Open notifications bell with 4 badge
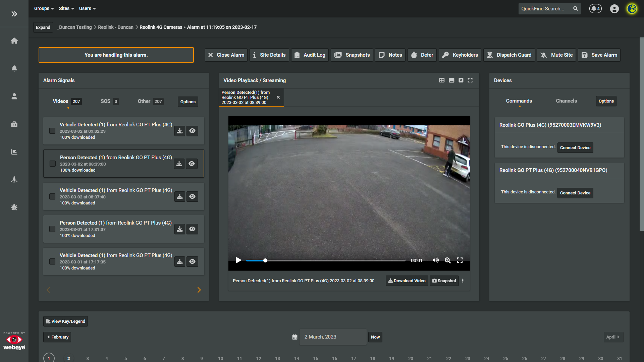The height and width of the screenshot is (362, 644). tap(595, 9)
